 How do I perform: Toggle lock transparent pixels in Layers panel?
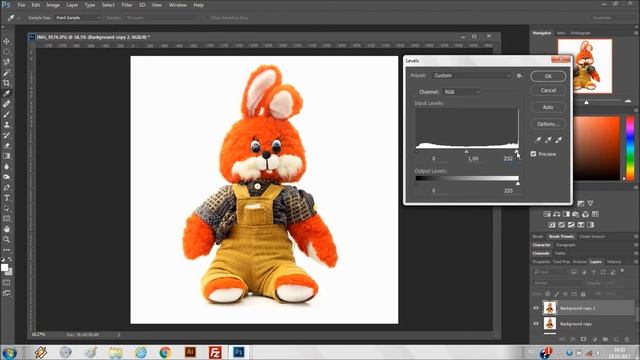(x=548, y=294)
